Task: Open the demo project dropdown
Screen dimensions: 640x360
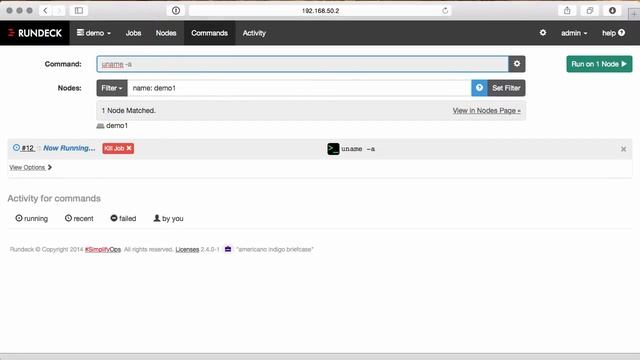Action: [94, 33]
